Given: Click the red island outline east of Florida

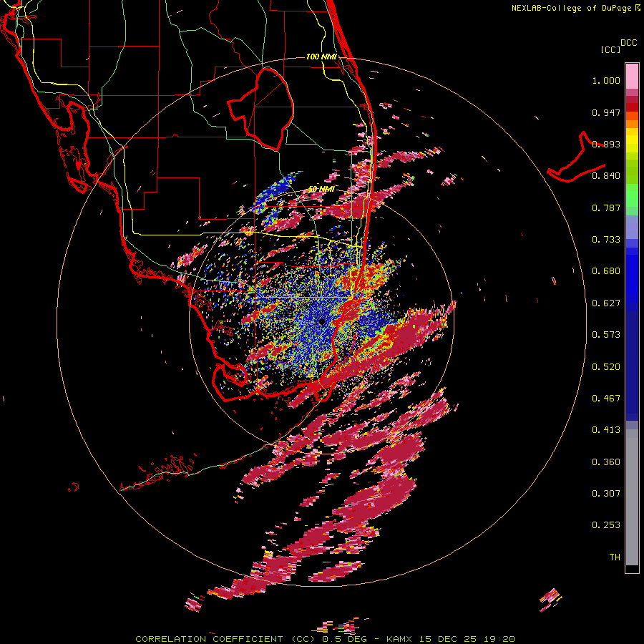Looking at the screenshot, I should click(576, 157).
